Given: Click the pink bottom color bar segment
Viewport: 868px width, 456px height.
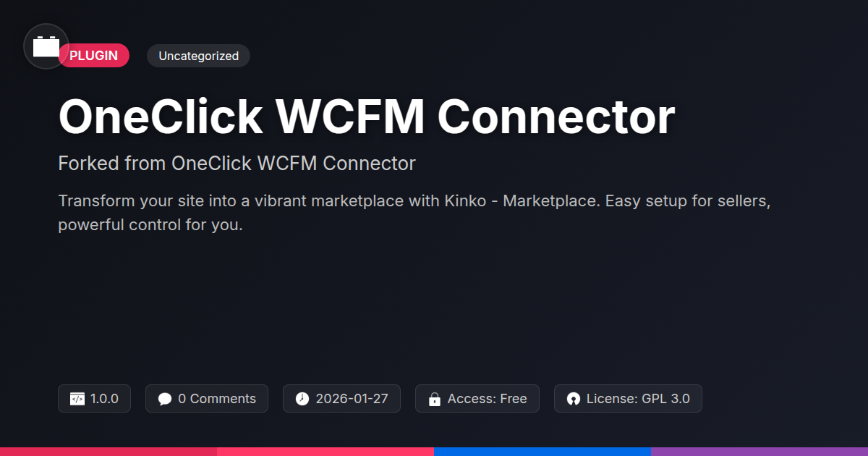Looking at the screenshot, I should pos(325,452).
